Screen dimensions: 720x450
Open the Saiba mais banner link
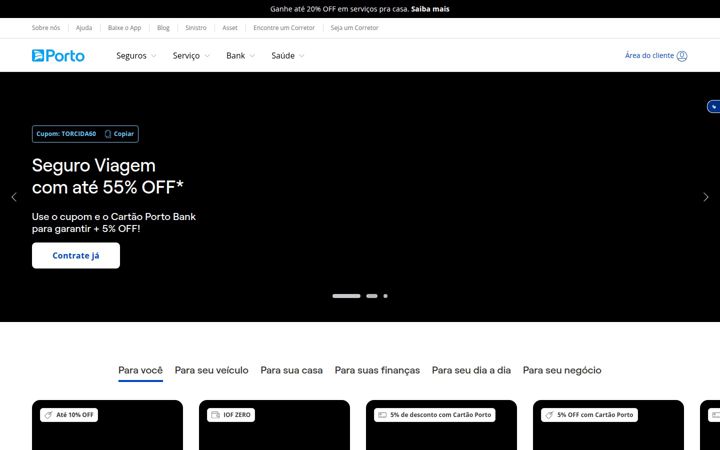(430, 9)
